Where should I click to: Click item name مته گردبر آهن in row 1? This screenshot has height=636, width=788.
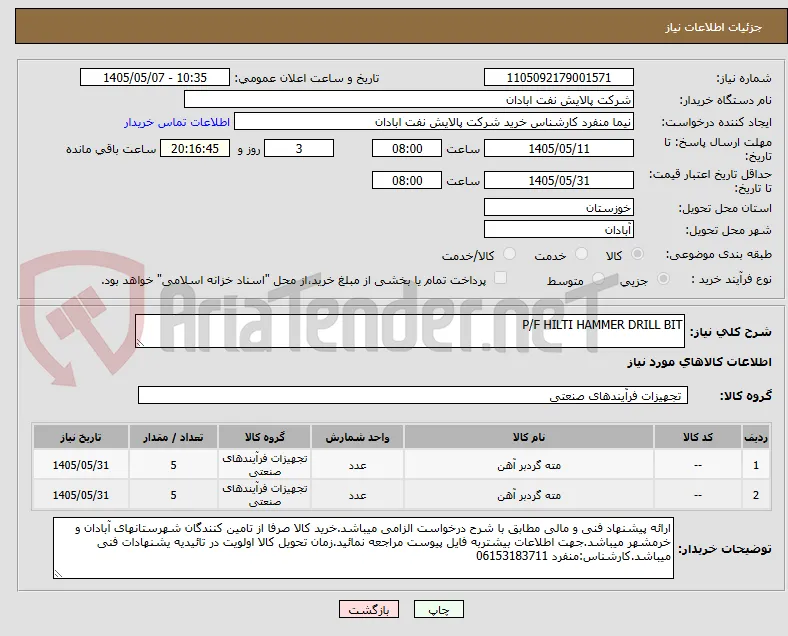(x=529, y=466)
